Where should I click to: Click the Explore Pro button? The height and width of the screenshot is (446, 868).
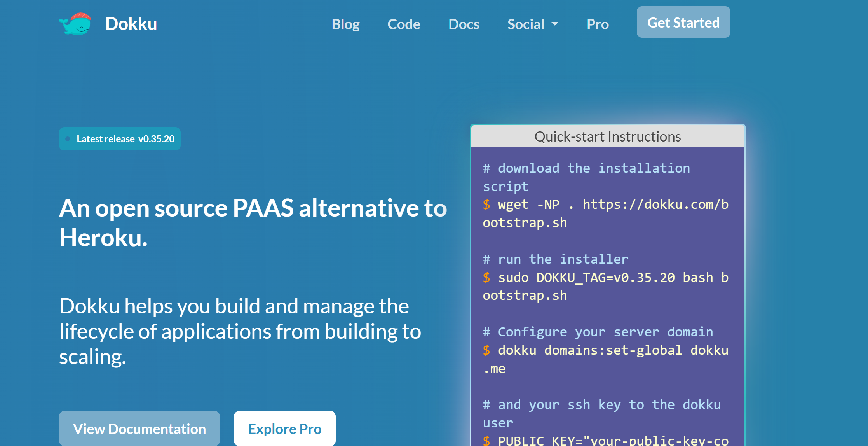[x=285, y=429]
